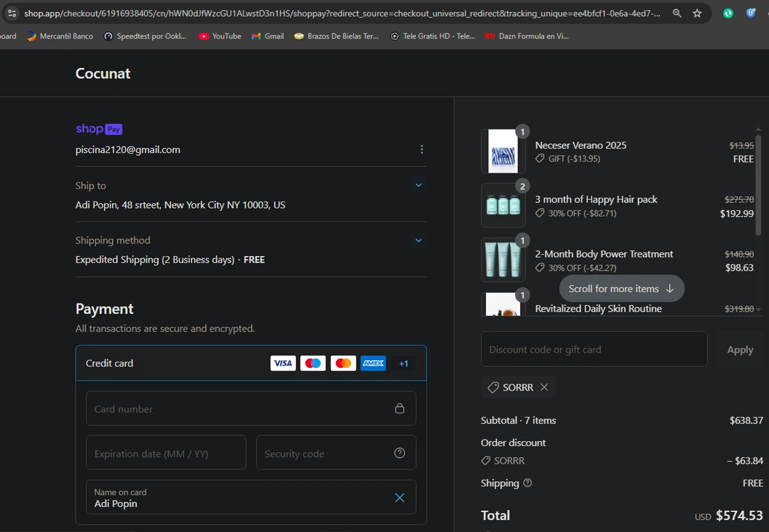Click the Revitalized Daily Skin Routine thumbnail

point(503,304)
